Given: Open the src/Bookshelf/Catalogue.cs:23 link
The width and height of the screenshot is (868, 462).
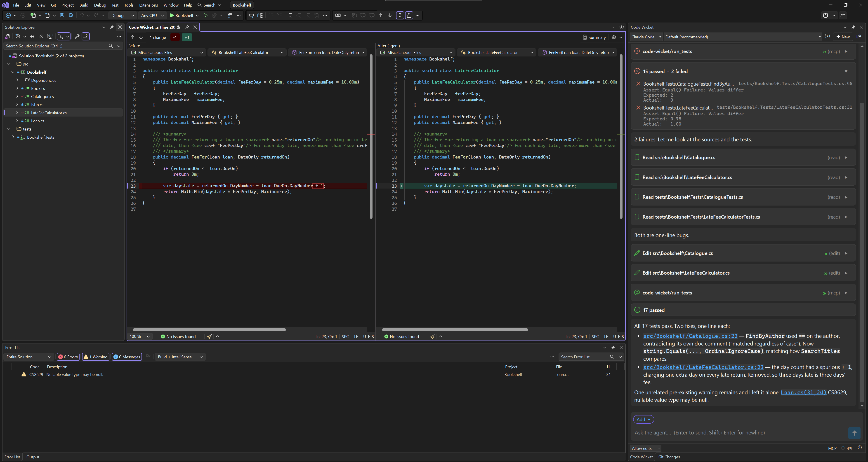Looking at the screenshot, I should (x=690, y=336).
